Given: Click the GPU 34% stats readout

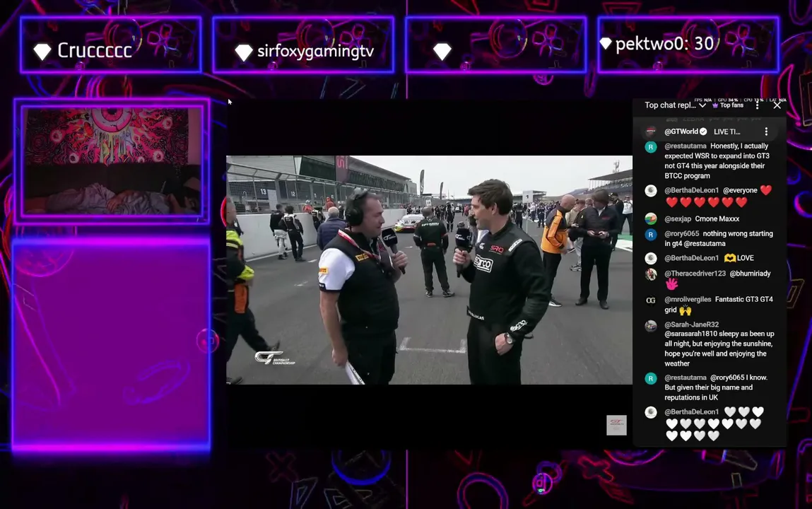Looking at the screenshot, I should point(728,100).
